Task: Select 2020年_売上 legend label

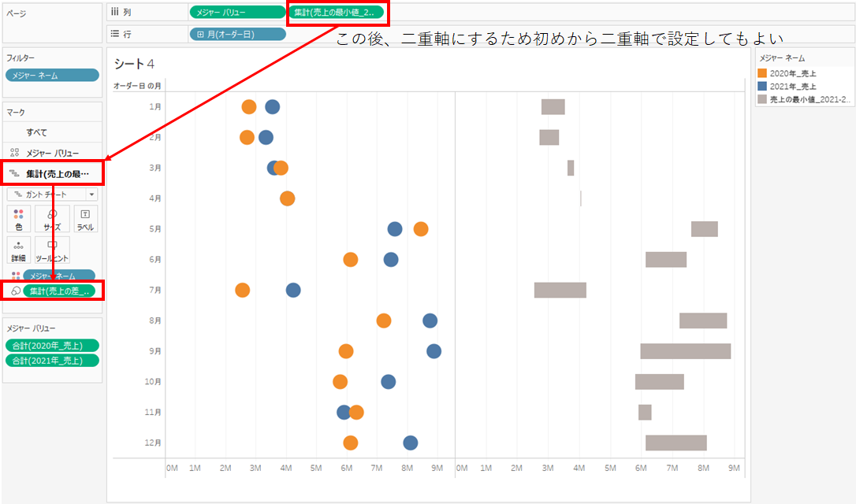Action: (x=793, y=73)
